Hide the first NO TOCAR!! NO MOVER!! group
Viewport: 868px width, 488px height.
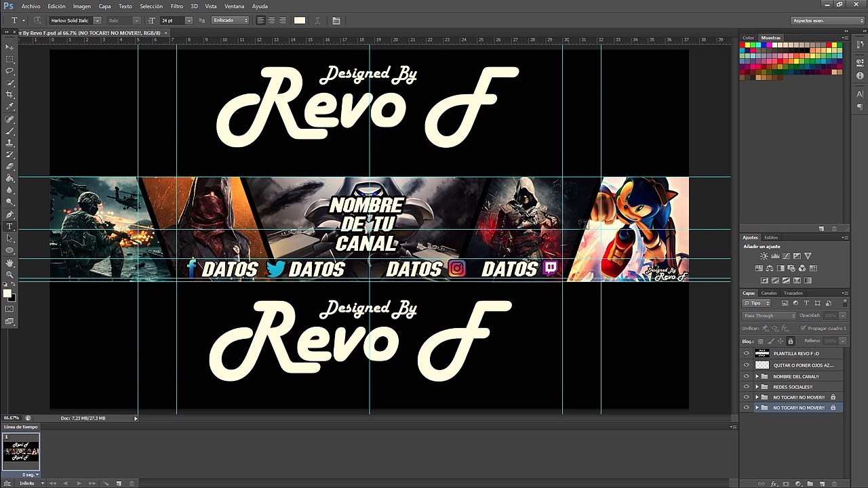[x=747, y=397]
